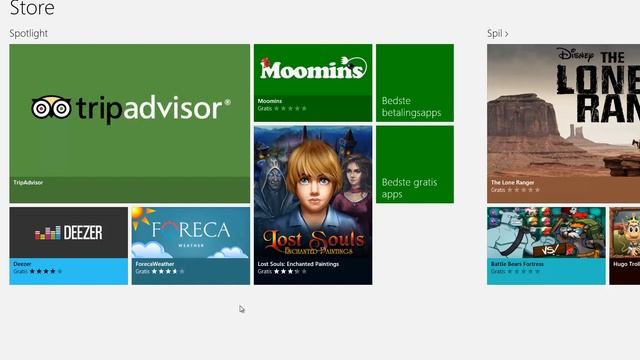The width and height of the screenshot is (640, 360).
Task: Click the Battle Bears Fortress name label
Action: tap(517, 264)
